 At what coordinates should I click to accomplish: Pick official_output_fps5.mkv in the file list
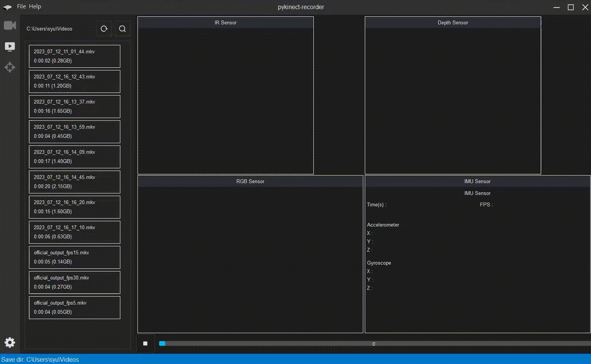tap(75, 308)
